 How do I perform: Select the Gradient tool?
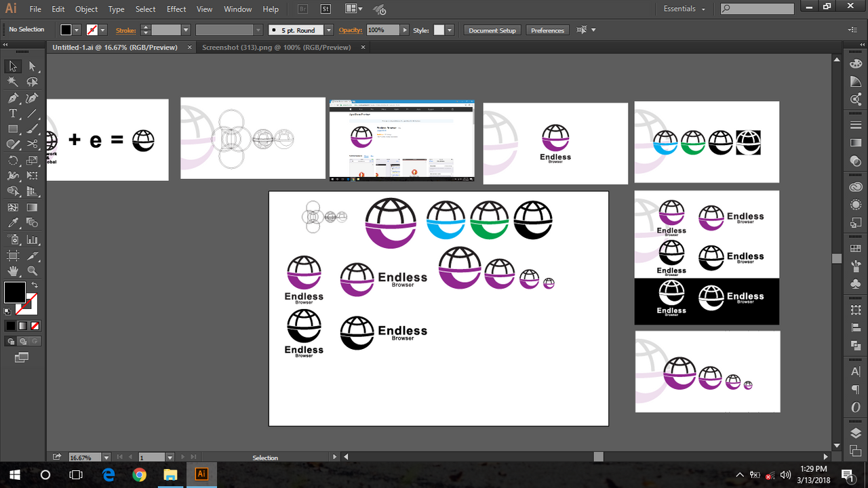pos(32,207)
